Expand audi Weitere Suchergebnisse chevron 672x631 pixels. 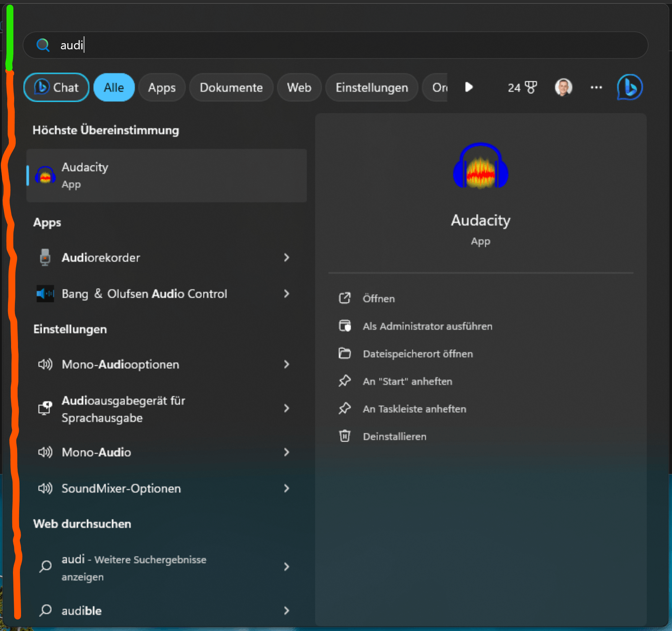point(287,566)
